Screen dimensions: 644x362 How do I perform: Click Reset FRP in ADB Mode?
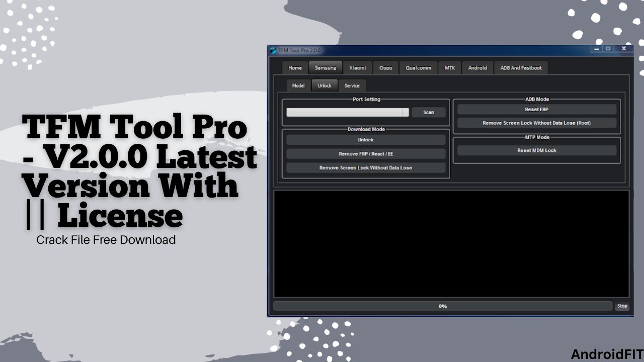(x=537, y=109)
